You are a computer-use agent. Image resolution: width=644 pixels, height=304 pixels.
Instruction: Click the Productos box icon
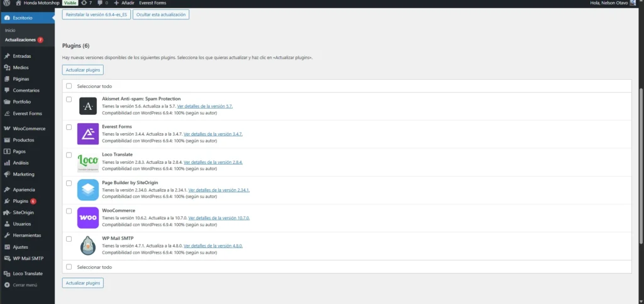click(x=7, y=140)
